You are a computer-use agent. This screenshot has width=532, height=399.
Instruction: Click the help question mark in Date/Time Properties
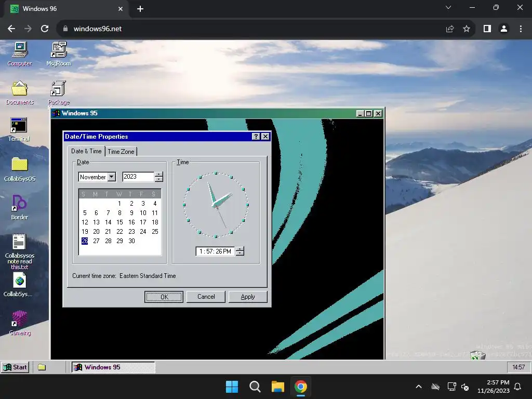tap(256, 137)
